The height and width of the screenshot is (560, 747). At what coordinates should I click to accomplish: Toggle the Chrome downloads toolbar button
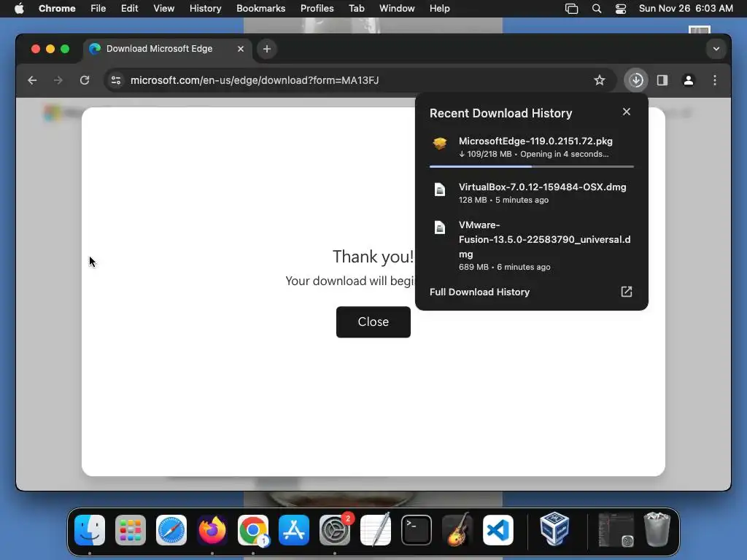[636, 80]
